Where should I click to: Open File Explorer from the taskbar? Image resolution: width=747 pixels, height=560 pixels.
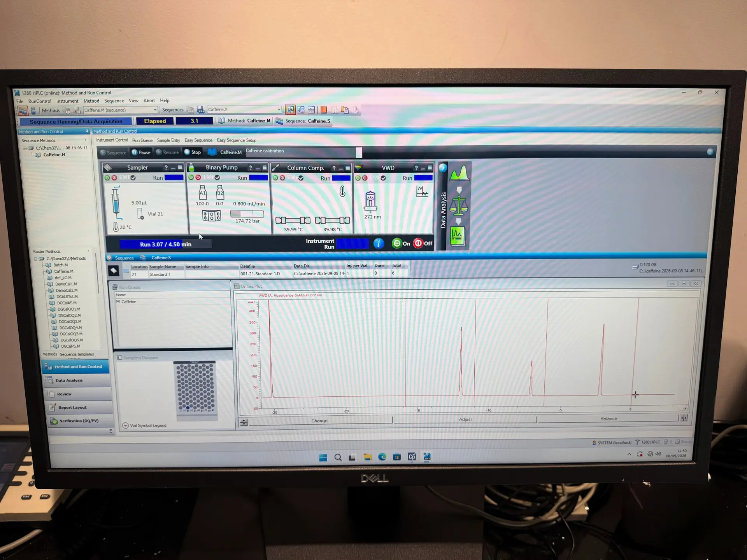[x=367, y=457]
